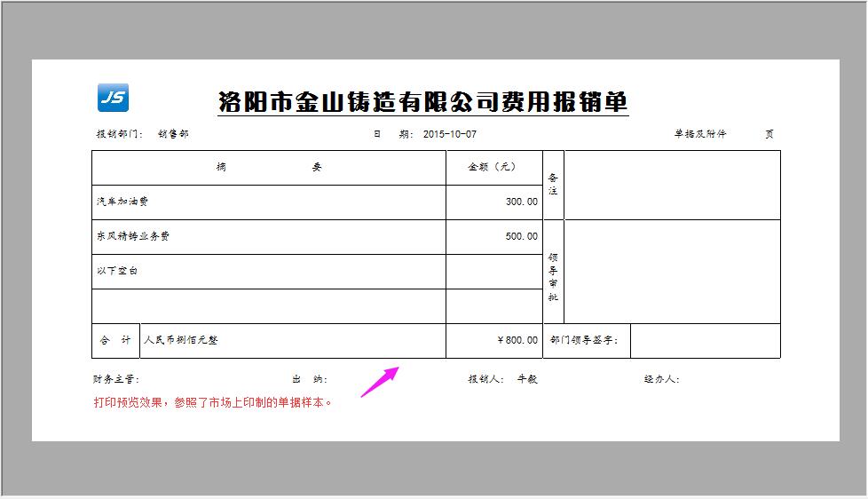Click the 部门领导签字 signature field

[x=705, y=340]
